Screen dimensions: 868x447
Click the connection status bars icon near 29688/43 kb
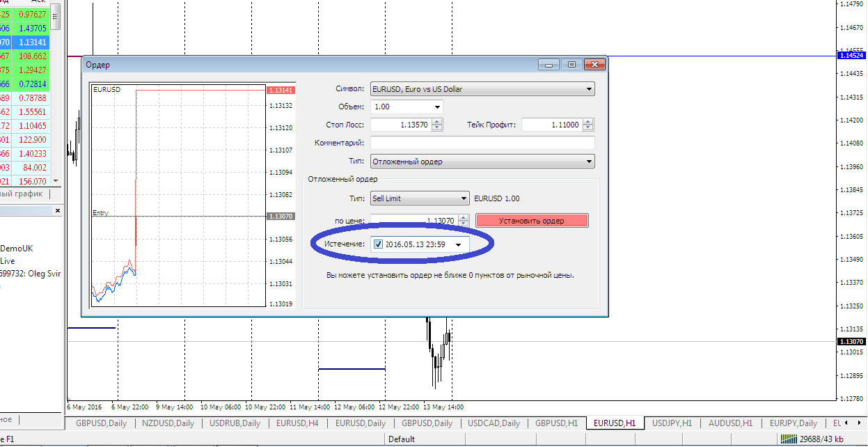(x=789, y=439)
